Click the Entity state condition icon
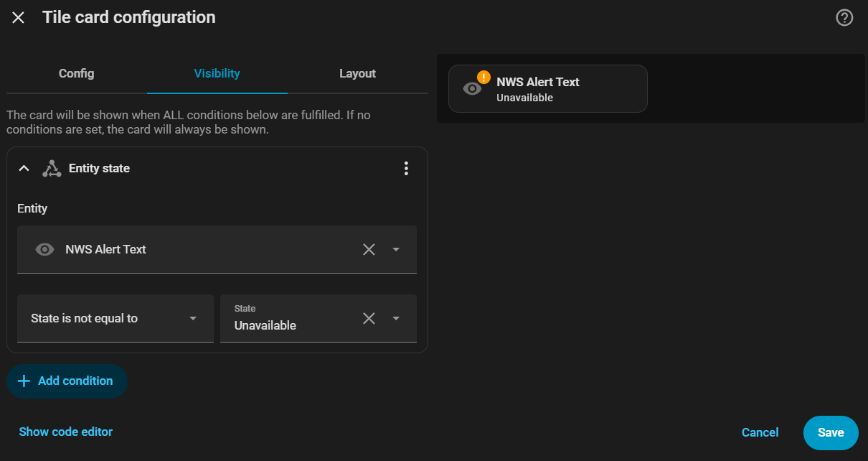 [x=51, y=169]
